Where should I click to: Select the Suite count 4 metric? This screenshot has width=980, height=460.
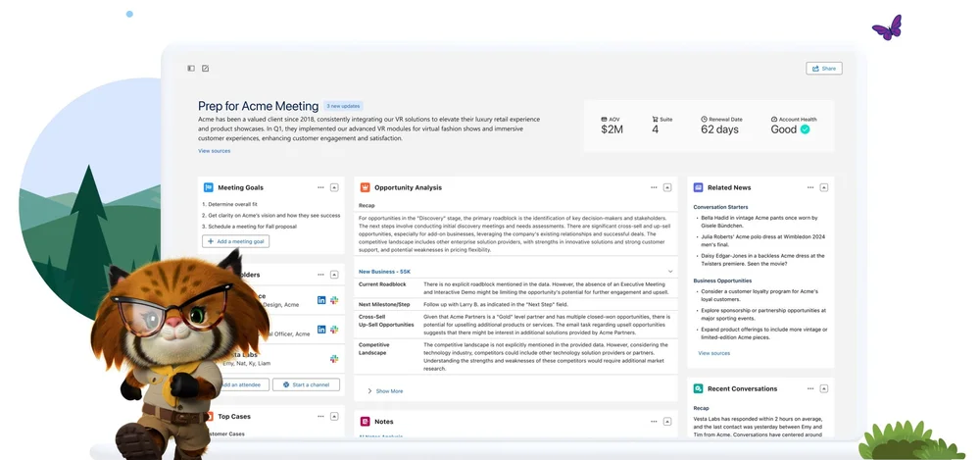click(661, 126)
